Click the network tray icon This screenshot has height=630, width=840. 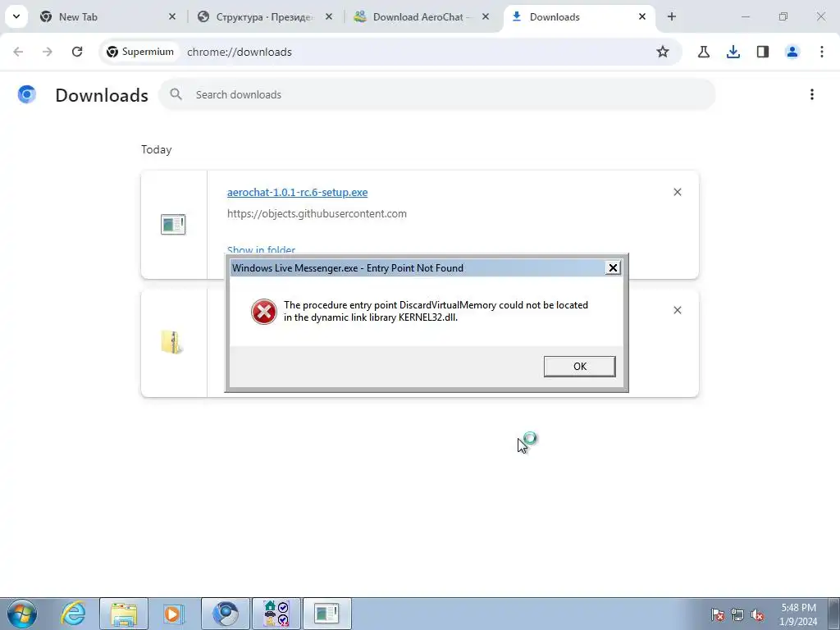pos(737,614)
